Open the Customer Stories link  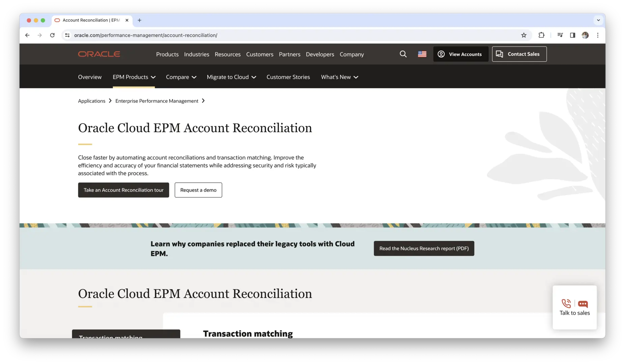tap(288, 77)
